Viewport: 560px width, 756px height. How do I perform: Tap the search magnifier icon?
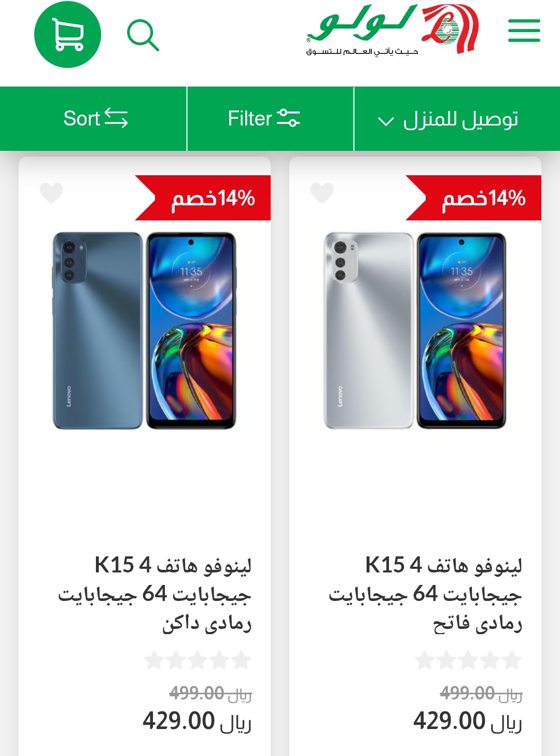coord(143,35)
